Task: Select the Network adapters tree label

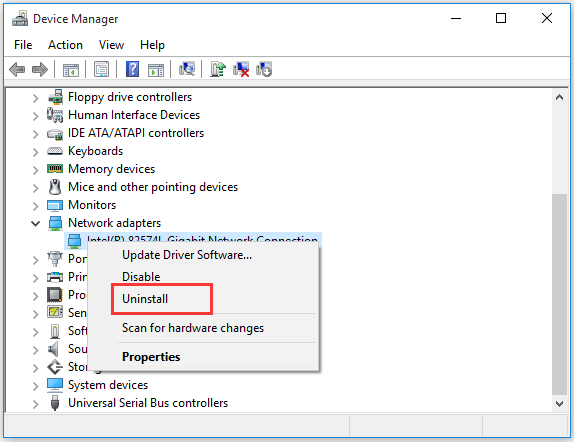Action: [x=114, y=223]
